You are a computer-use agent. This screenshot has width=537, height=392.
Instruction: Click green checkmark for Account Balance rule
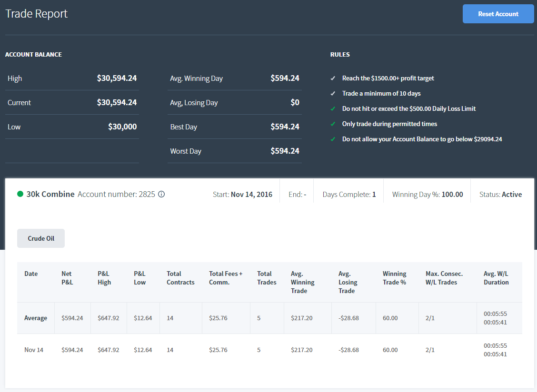pos(333,139)
